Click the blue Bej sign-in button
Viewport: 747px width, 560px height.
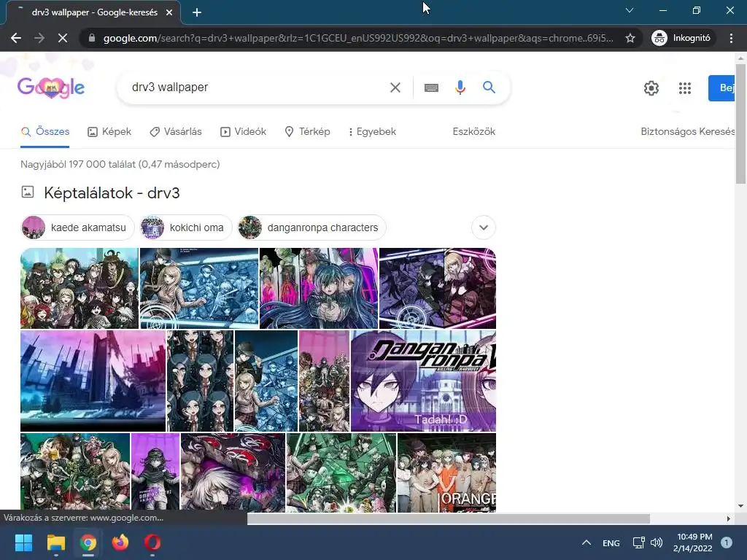pyautogui.click(x=721, y=88)
